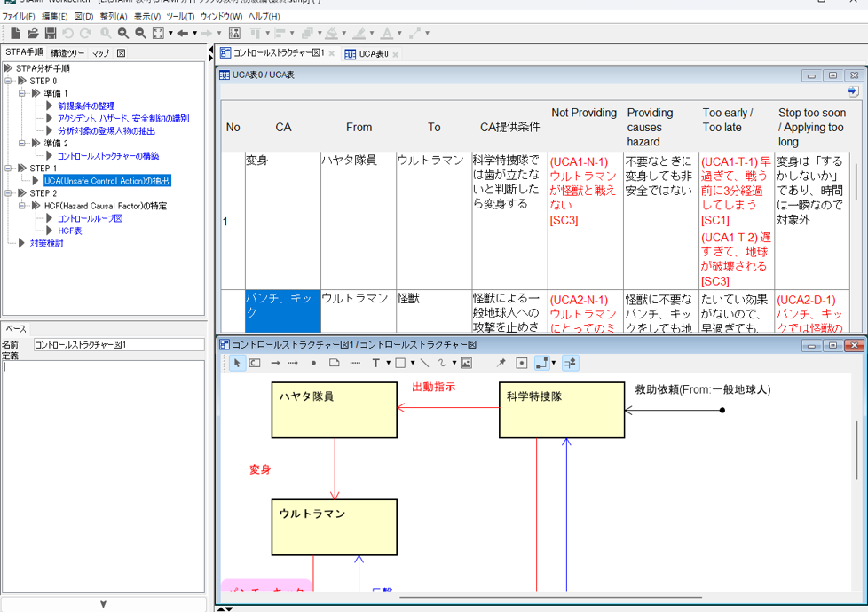Screen dimensions: 868x612
Task: Toggle the pin lock-tool mode
Action: tap(501, 363)
